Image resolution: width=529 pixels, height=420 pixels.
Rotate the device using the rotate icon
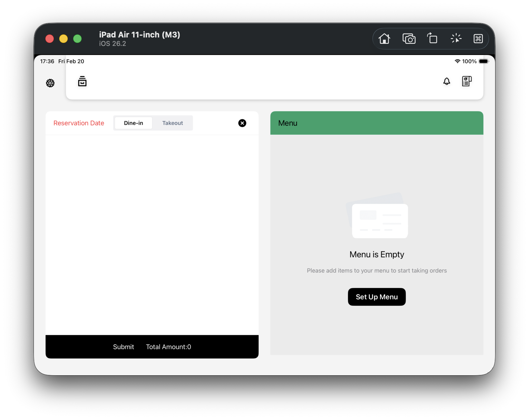(432, 39)
